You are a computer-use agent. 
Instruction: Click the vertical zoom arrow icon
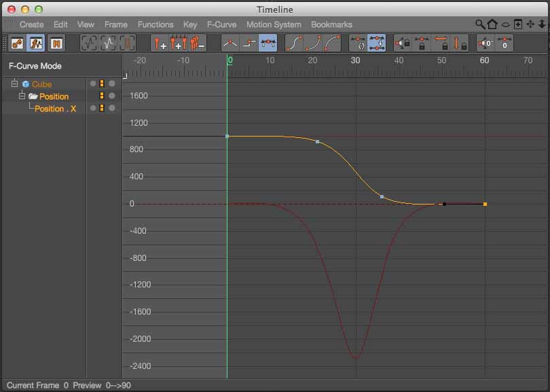coord(542,24)
